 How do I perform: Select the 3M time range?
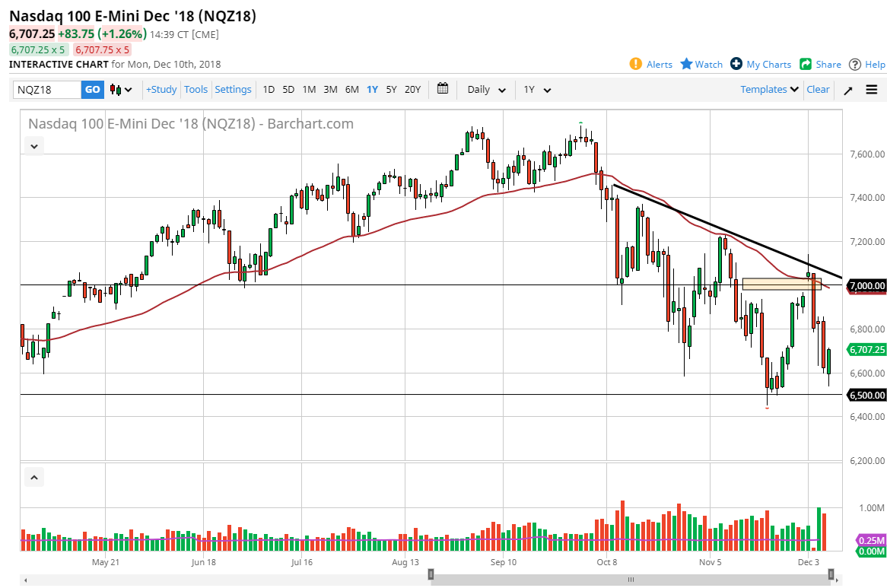330,89
